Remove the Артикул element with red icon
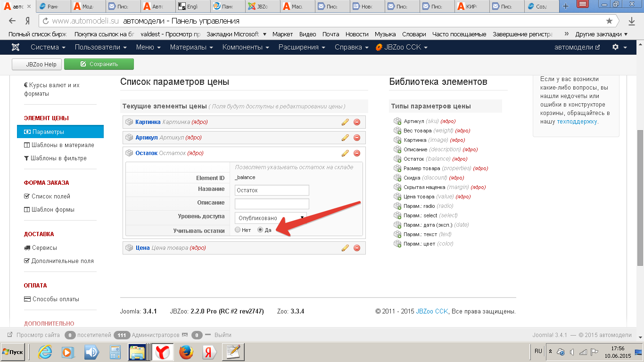The width and height of the screenshot is (644, 362). (x=357, y=138)
